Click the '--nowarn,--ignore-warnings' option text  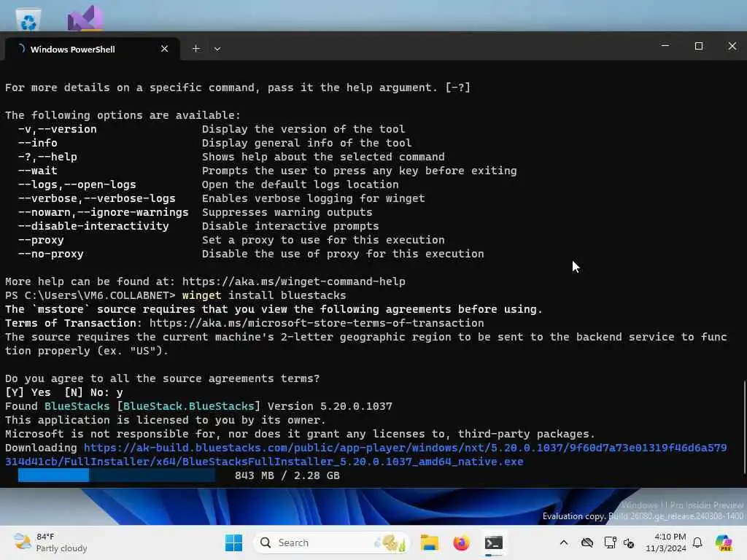point(104,212)
